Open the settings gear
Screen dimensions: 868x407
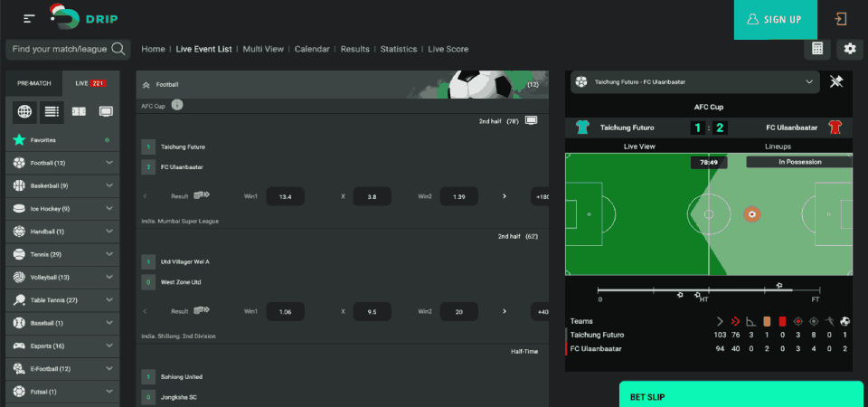point(850,49)
